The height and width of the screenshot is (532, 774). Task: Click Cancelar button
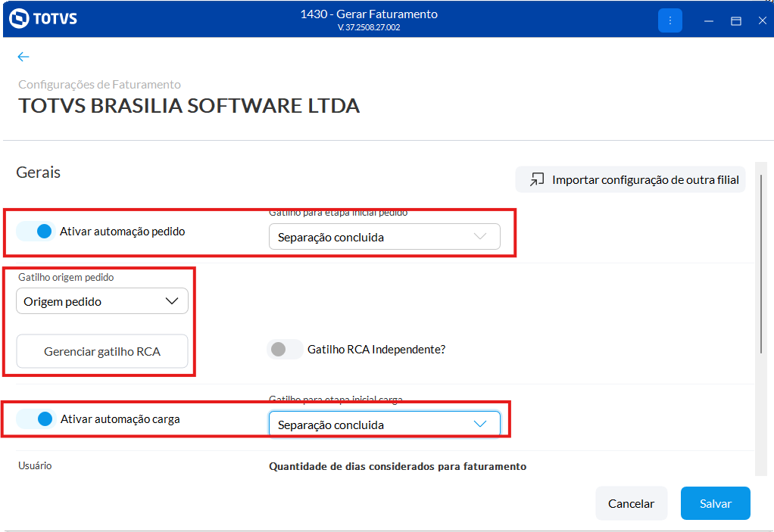click(632, 503)
